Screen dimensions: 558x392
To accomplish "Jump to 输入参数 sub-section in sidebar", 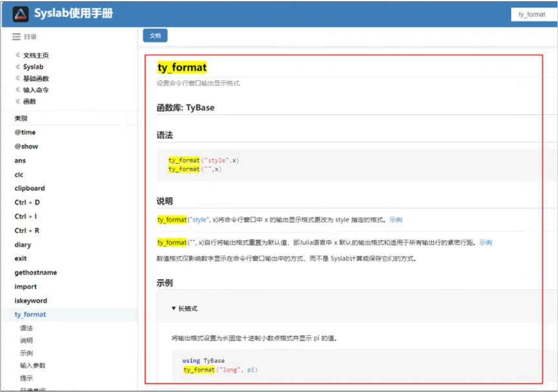I will 33,366.
